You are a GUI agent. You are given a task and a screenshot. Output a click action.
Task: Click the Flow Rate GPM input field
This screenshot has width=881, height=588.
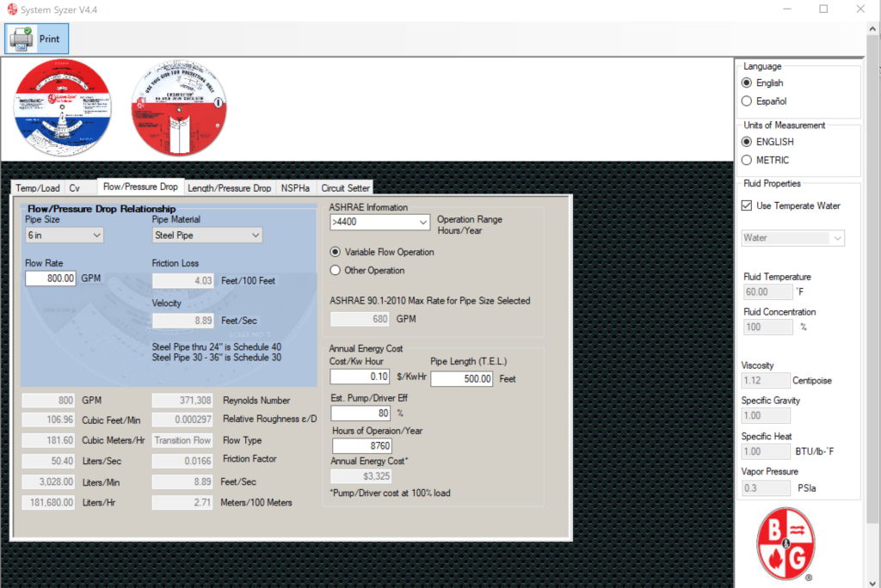(51, 279)
